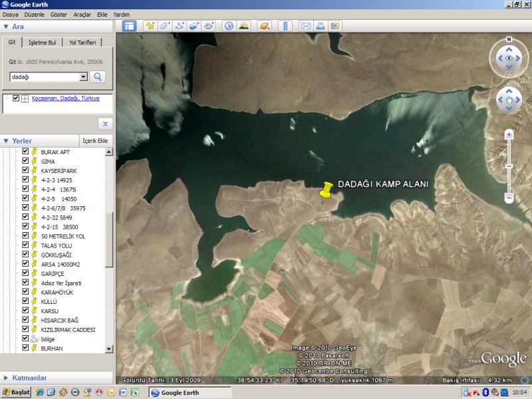The image size is (532, 399).
Task: Open Word from the quick launch bar
Action: tap(123, 392)
